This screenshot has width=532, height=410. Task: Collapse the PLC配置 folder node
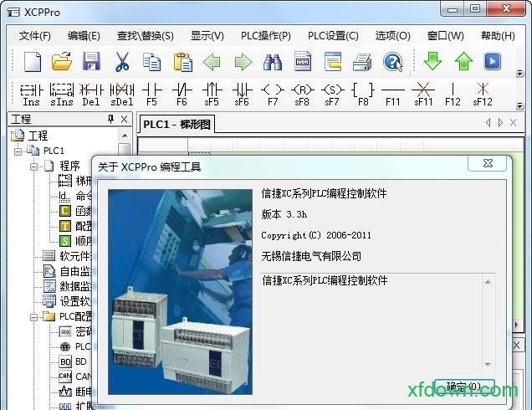(x=34, y=317)
